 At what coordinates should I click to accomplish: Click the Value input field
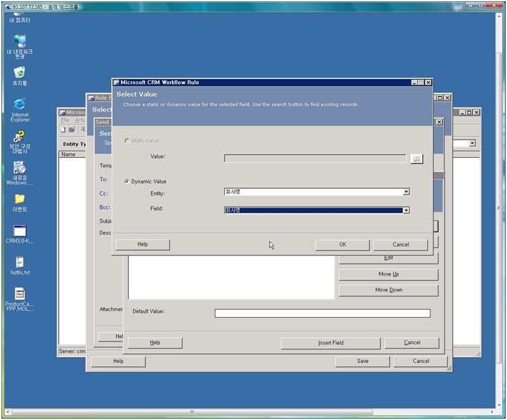(315, 159)
